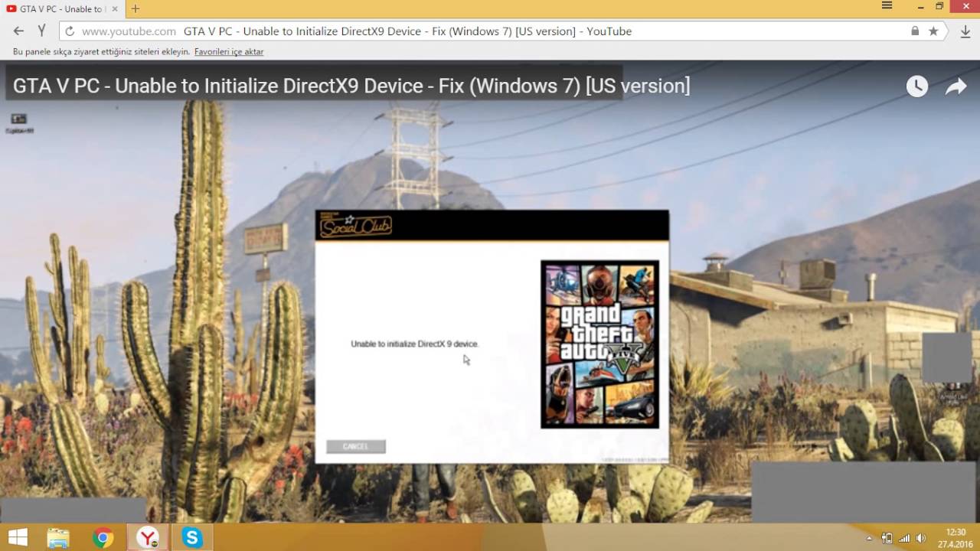Viewport: 980px width, 551px height.
Task: Open the browser hamburger menu
Action: pos(887,6)
